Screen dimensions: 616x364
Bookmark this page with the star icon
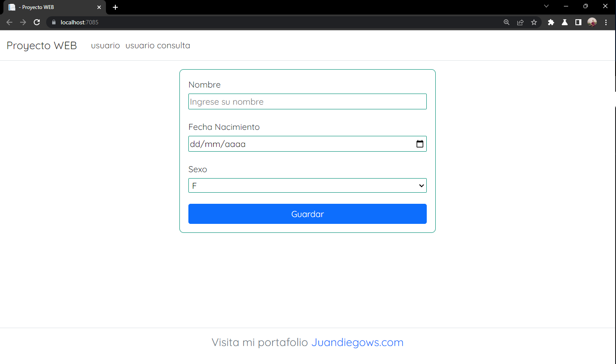534,22
